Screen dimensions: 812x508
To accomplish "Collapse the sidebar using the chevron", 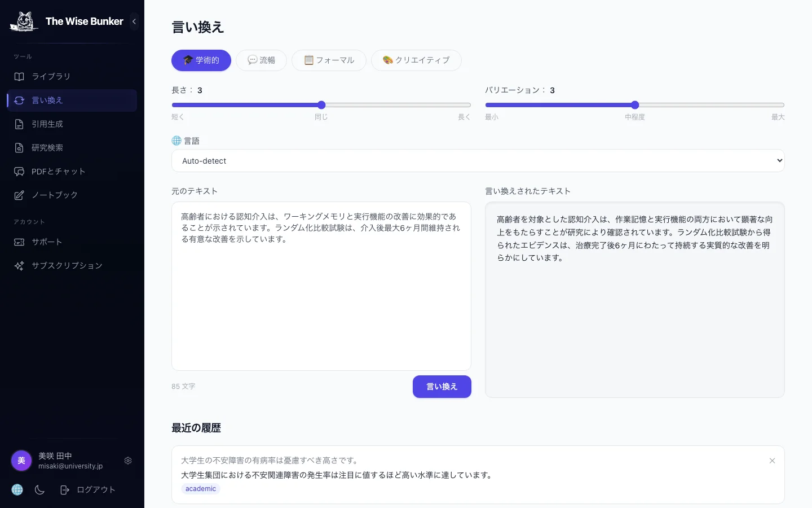I will pyautogui.click(x=134, y=21).
